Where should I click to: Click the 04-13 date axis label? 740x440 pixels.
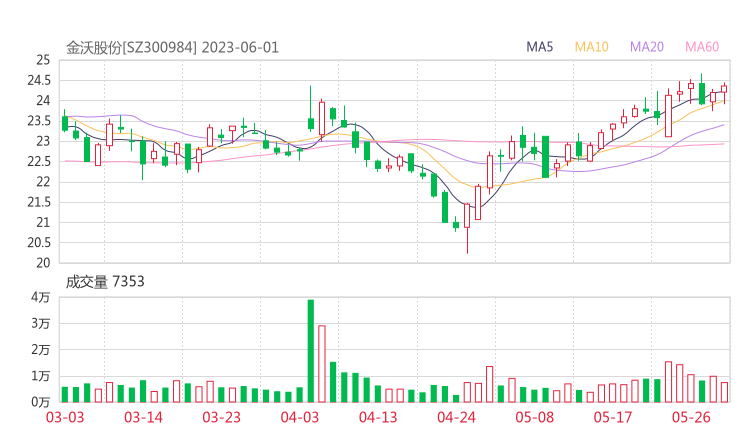pyautogui.click(x=378, y=417)
